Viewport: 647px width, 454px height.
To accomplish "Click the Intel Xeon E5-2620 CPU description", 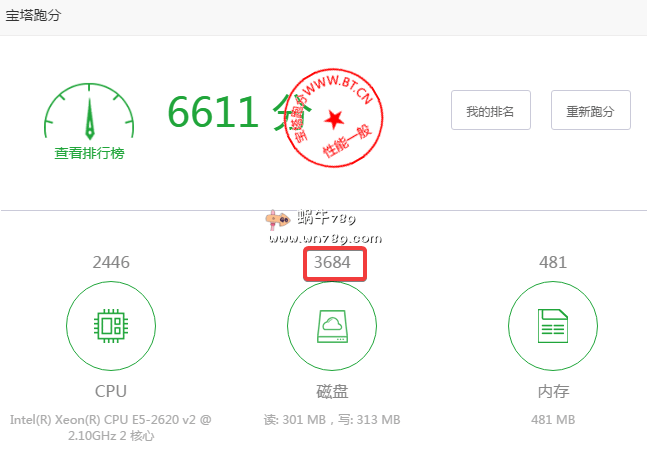I will [x=111, y=427].
